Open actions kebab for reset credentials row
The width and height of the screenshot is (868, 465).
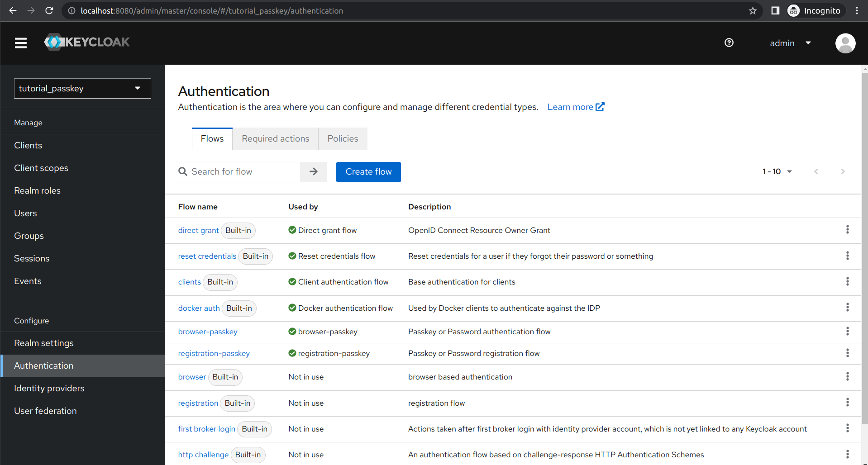pos(847,256)
